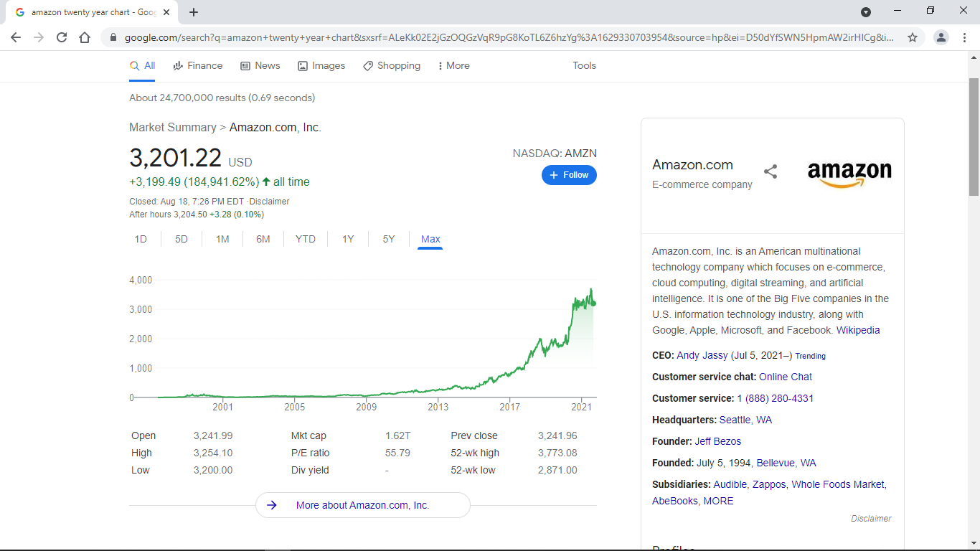This screenshot has width=980, height=551.
Task: Select the 1M chart range
Action: tap(222, 239)
